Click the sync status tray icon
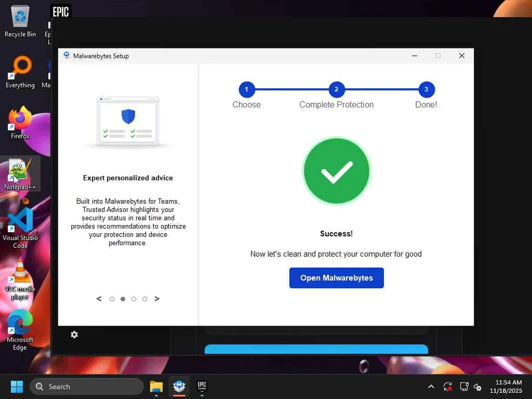This screenshot has width=532, height=399. pyautogui.click(x=447, y=387)
